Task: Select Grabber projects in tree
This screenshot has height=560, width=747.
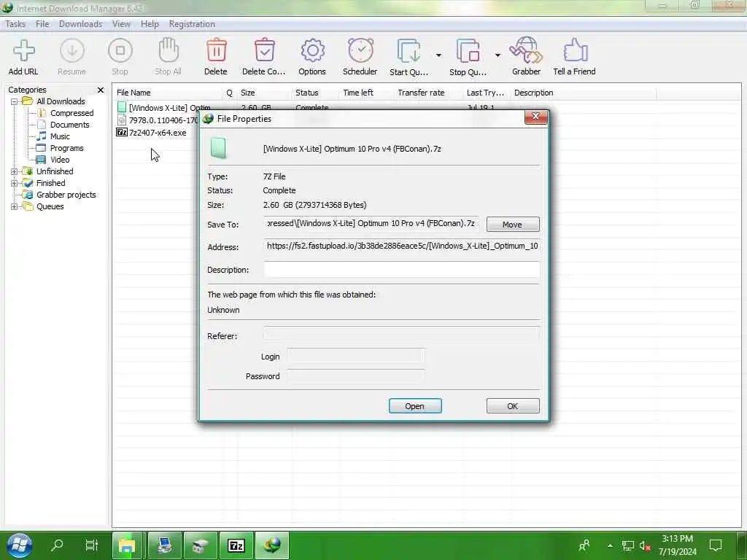Action: [66, 195]
